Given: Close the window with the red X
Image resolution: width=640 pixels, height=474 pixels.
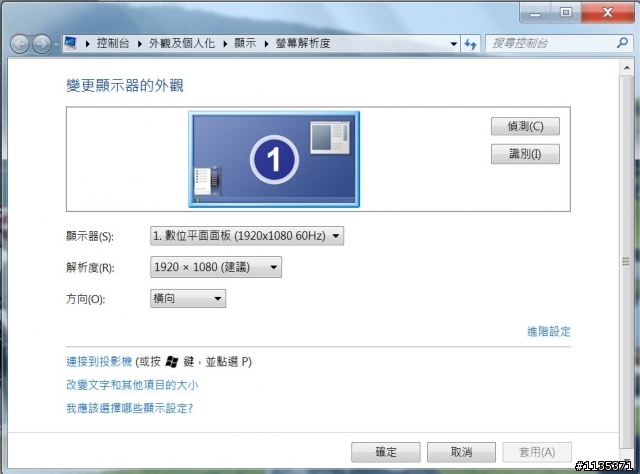Looking at the screenshot, I should click(608, 13).
